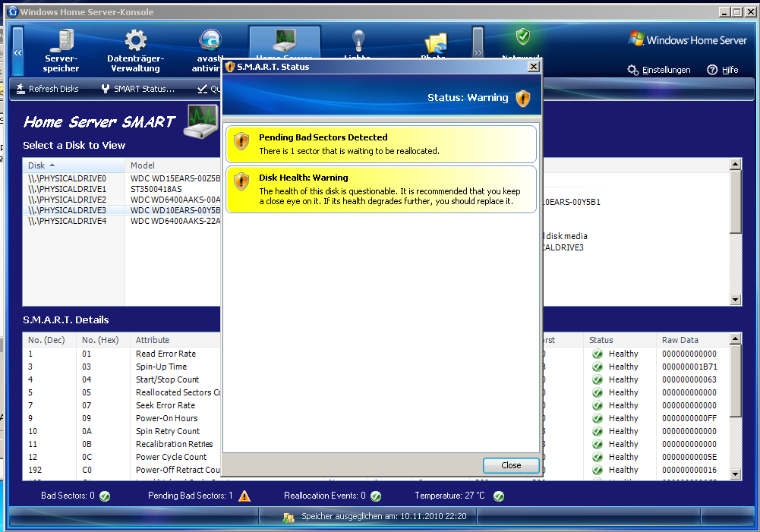
Task: Click the Pending Bad Sectors Detected alert
Action: point(381,144)
